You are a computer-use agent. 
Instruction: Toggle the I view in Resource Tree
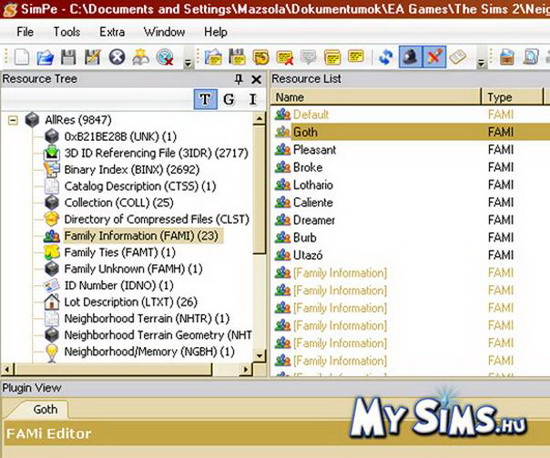(x=253, y=99)
